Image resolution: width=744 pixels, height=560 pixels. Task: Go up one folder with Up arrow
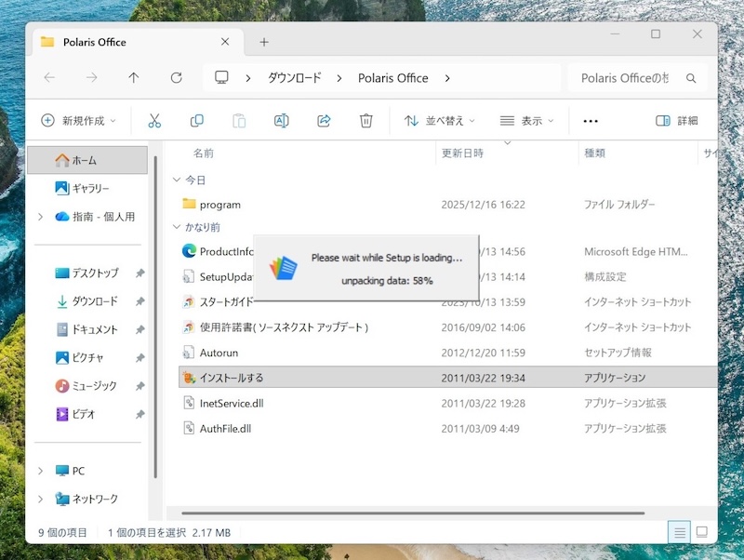click(x=133, y=78)
